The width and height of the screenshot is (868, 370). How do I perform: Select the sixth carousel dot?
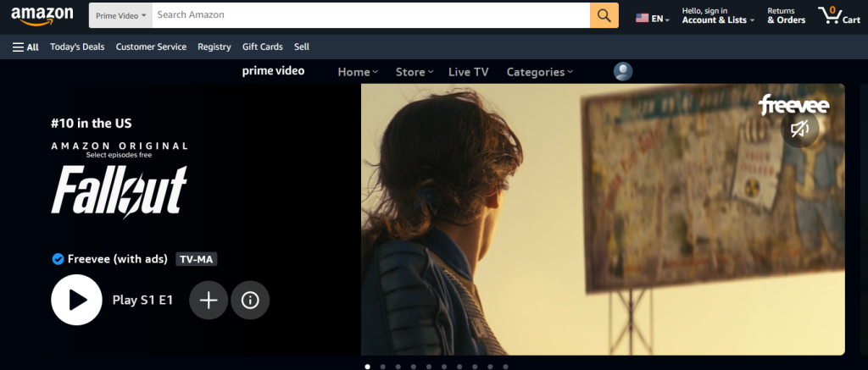pyautogui.click(x=444, y=366)
